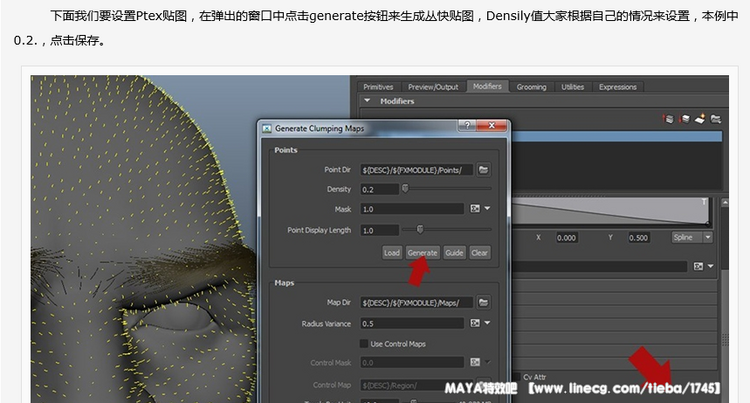Open expression editor icon for Control Mask

click(x=475, y=362)
